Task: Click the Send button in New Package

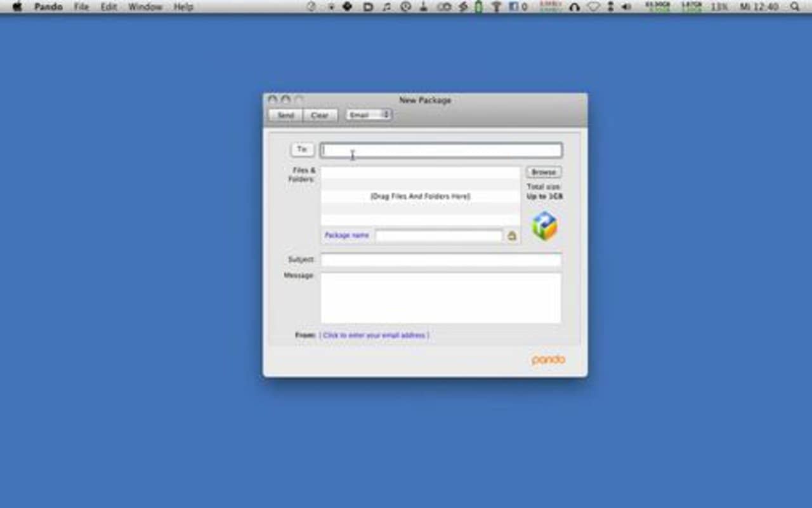Action: click(x=285, y=115)
